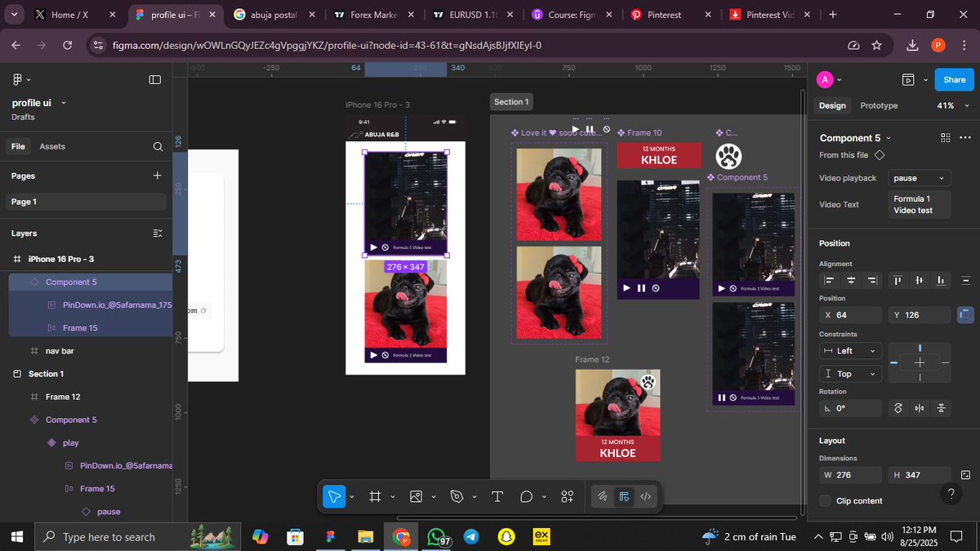The image size is (980, 551).
Task: Open more options for Component 5
Action: pos(965,138)
